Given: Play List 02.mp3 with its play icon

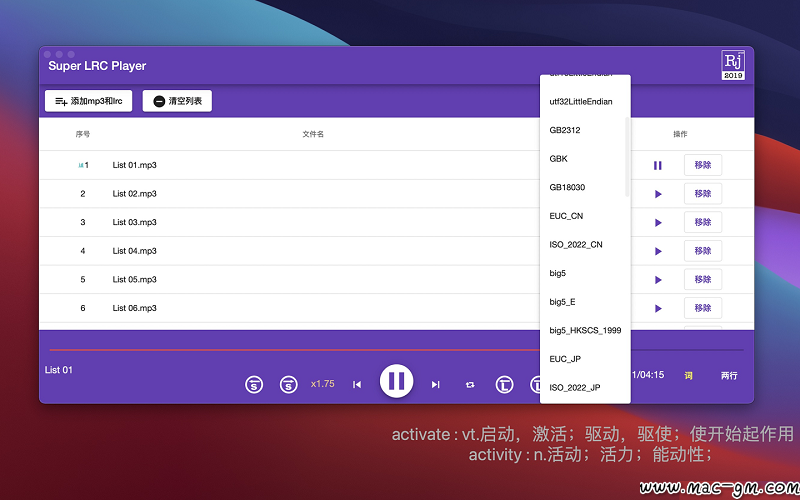Looking at the screenshot, I should [x=658, y=194].
